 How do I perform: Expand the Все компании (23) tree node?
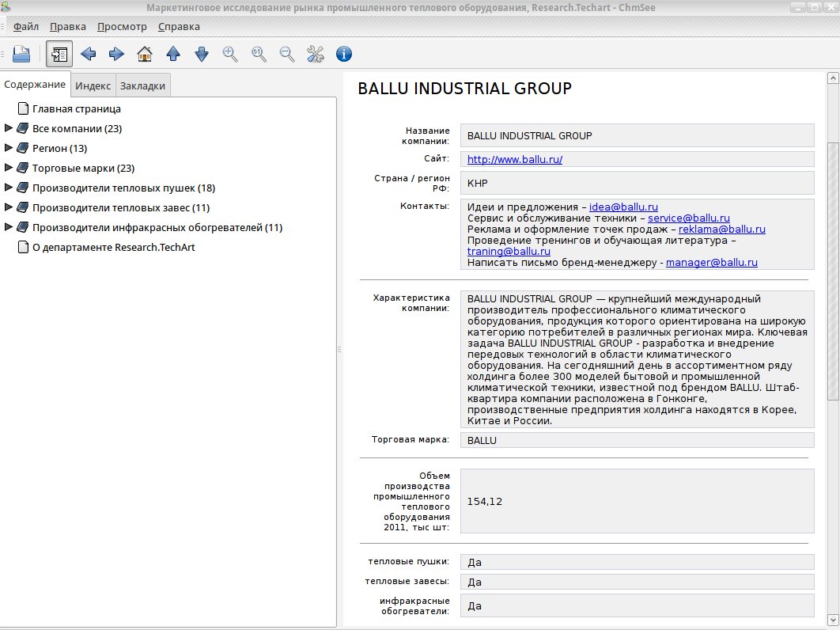8,128
